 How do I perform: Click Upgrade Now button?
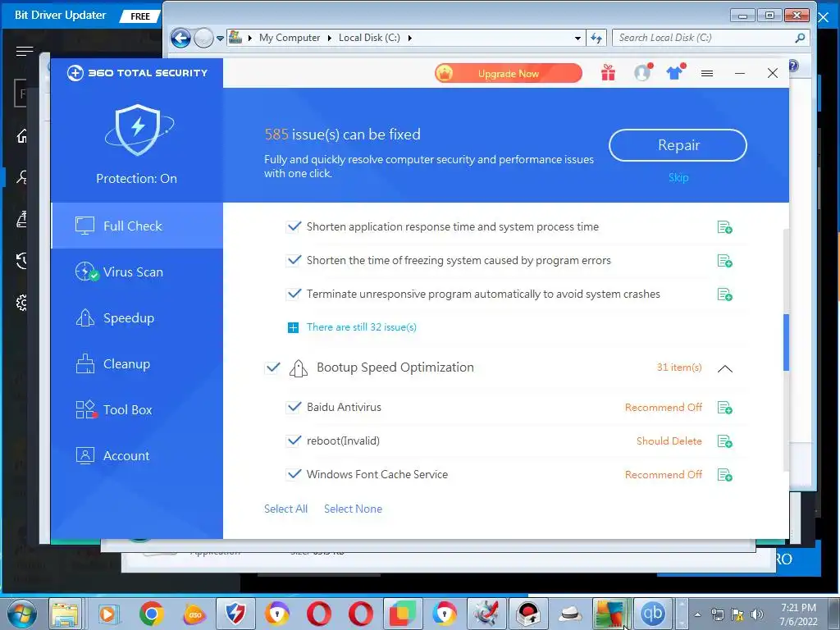click(x=509, y=73)
